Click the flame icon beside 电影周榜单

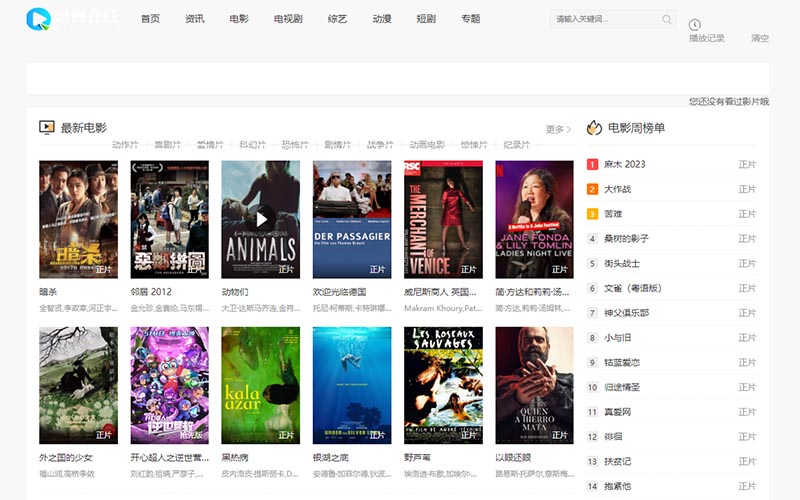pyautogui.click(x=594, y=128)
